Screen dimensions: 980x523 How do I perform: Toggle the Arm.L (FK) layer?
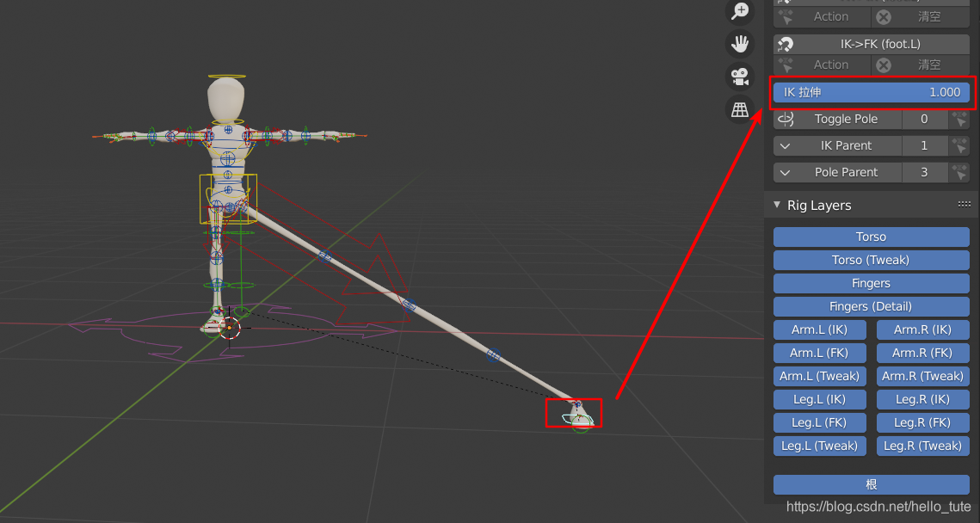(819, 353)
